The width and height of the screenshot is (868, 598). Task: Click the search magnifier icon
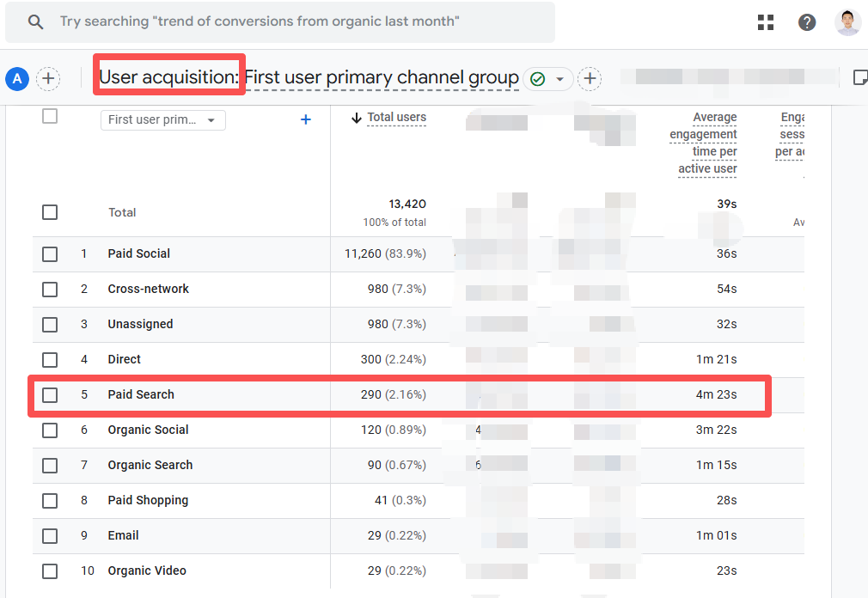click(x=35, y=22)
